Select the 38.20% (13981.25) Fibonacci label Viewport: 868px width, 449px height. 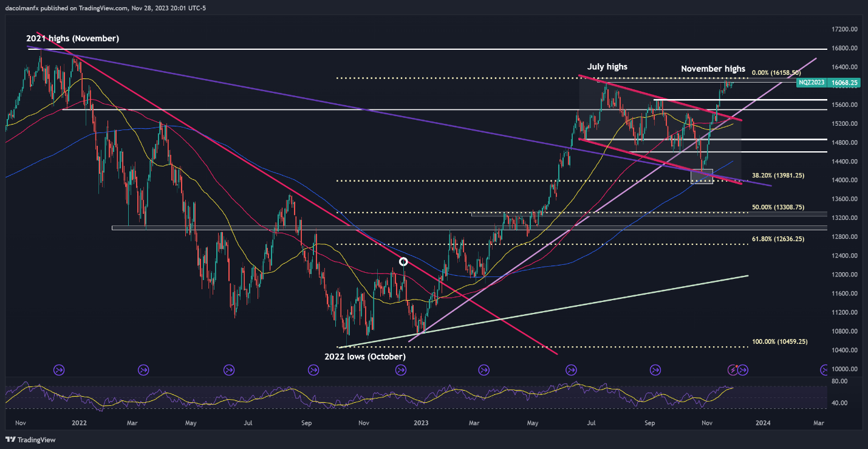click(x=778, y=176)
